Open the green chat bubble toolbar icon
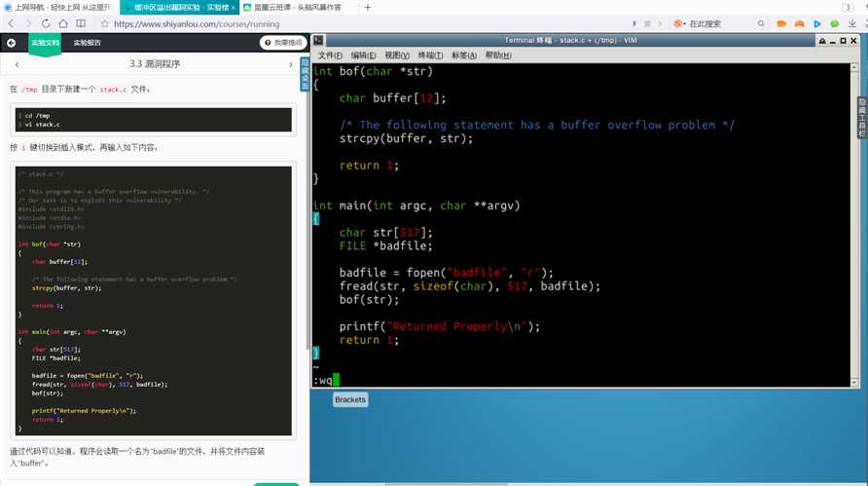The width and height of the screenshot is (868, 486). click(x=834, y=23)
